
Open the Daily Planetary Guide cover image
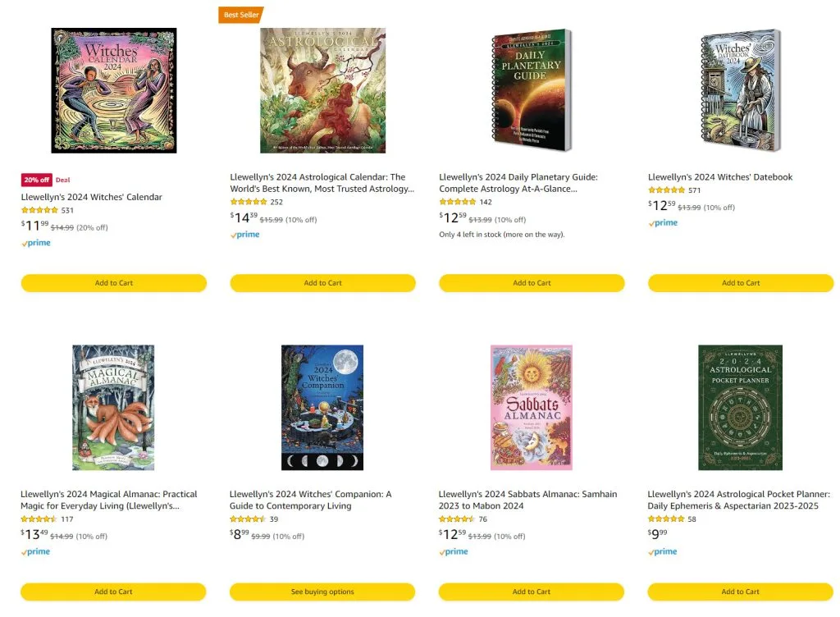click(x=532, y=90)
